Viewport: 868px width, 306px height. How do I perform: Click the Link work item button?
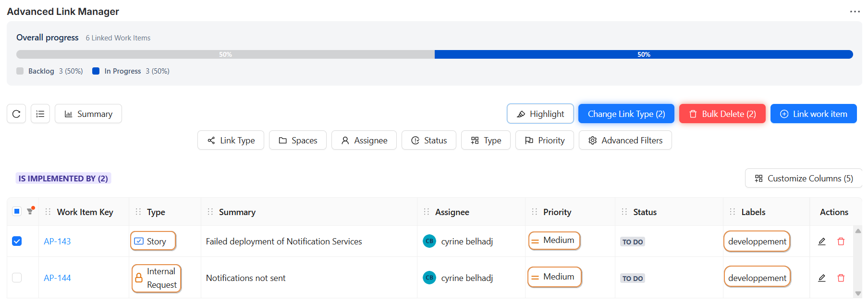813,114
